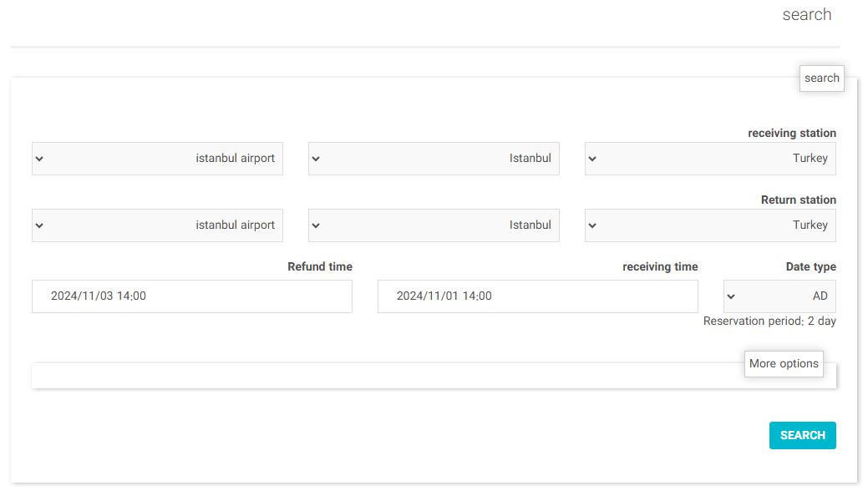Select the boxed search tab label

pos(821,78)
